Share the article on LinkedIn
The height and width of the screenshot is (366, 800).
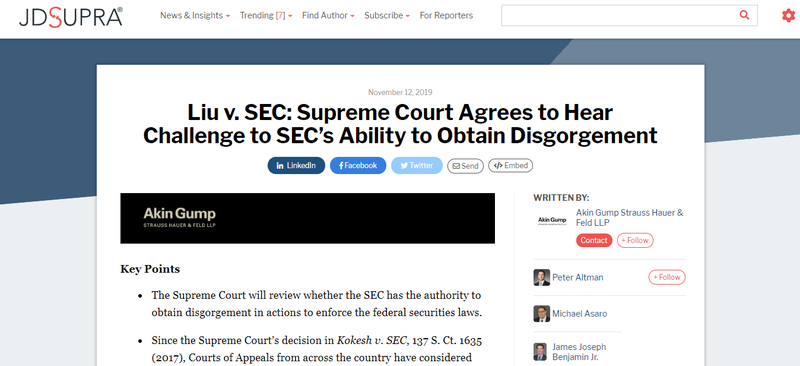pyautogui.click(x=296, y=165)
